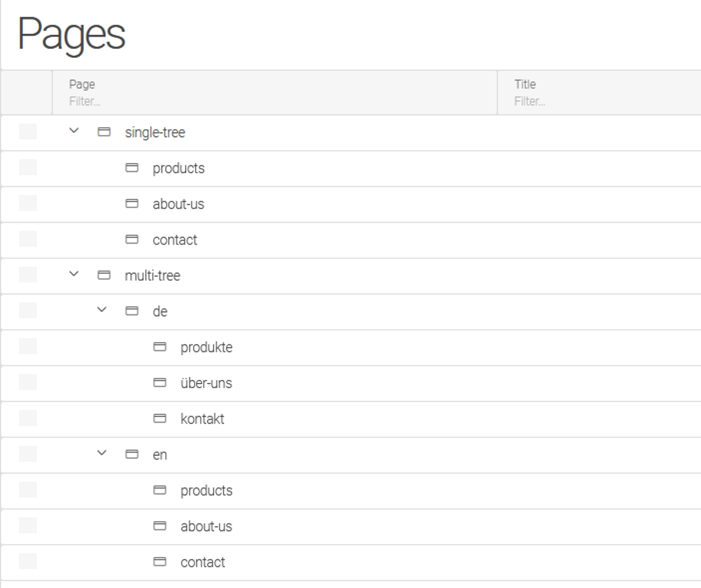The width and height of the screenshot is (701, 588).
Task: Select the checkbox on the produkte row
Action: [x=28, y=347]
